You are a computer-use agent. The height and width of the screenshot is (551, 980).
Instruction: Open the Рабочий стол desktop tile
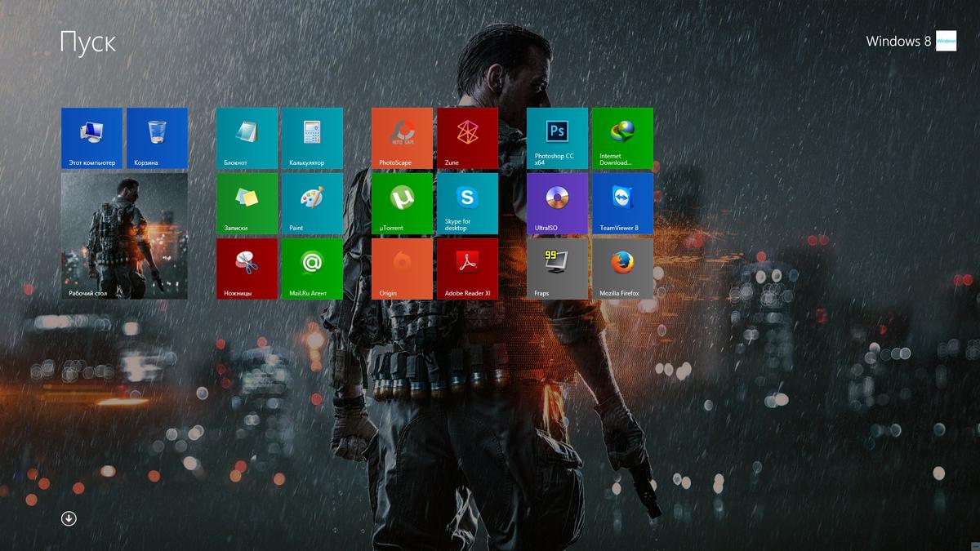pyautogui.click(x=124, y=236)
